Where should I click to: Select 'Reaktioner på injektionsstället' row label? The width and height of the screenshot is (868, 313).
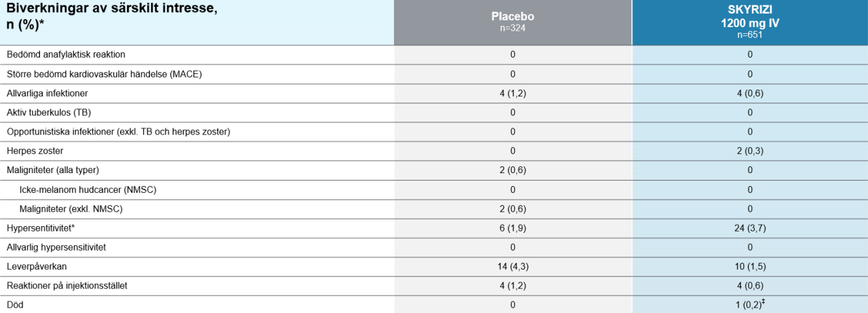[x=67, y=286]
